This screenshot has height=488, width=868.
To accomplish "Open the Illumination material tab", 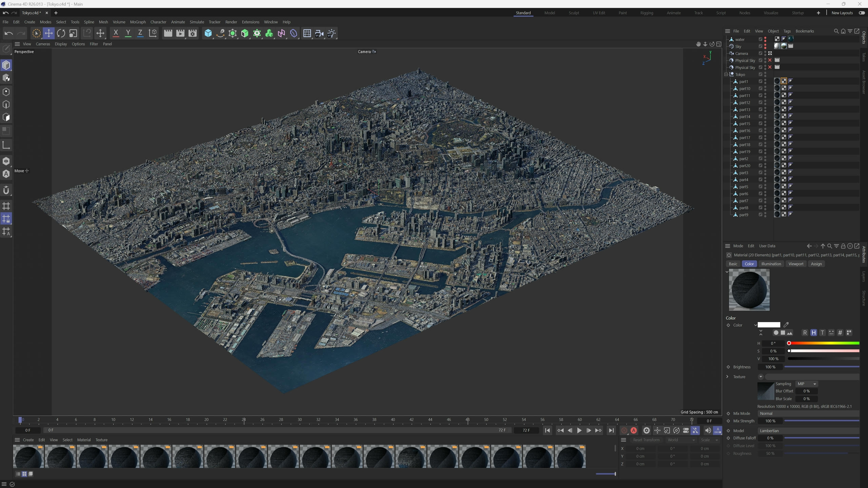I will (x=771, y=264).
